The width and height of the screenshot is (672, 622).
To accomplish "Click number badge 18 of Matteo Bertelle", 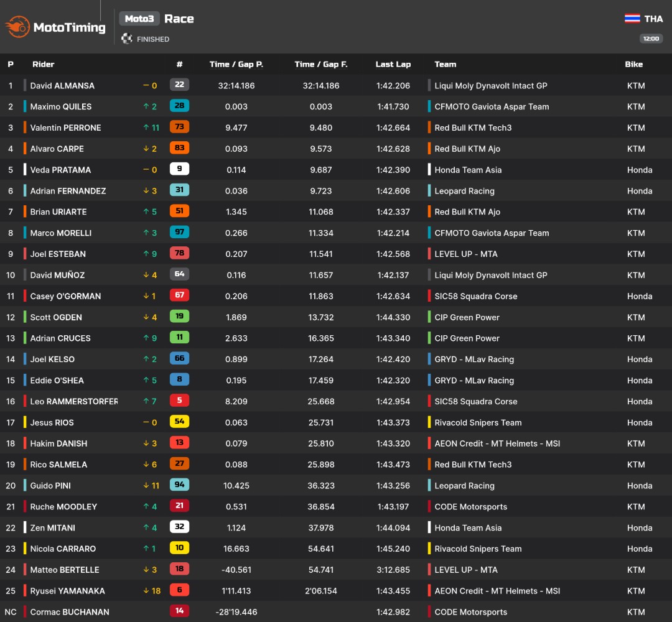I will (x=180, y=569).
